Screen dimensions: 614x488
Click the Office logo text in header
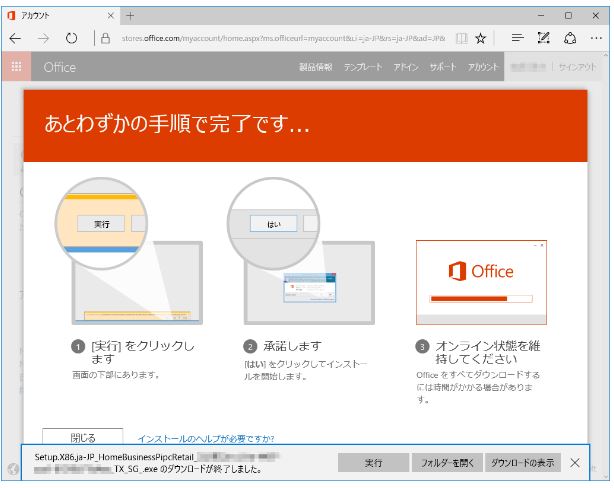[x=60, y=67]
